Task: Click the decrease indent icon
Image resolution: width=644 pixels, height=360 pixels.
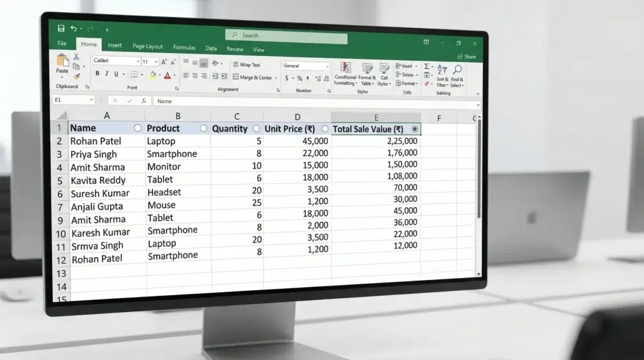Action: coord(215,76)
